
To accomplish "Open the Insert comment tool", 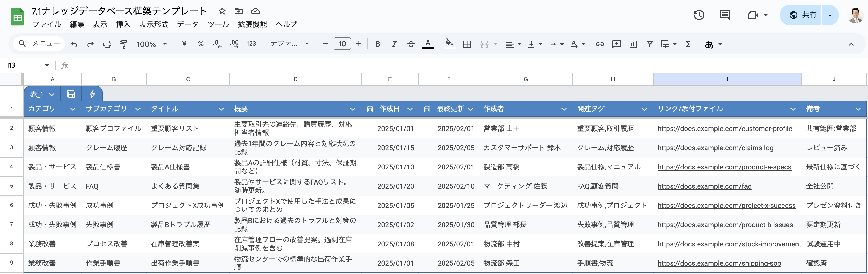I will click(617, 44).
